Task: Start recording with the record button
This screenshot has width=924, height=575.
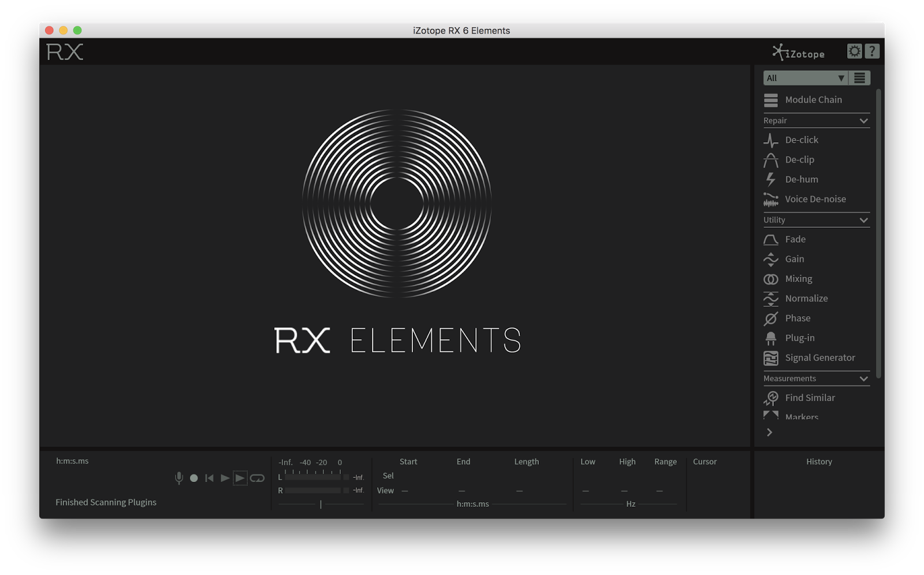Action: click(194, 478)
